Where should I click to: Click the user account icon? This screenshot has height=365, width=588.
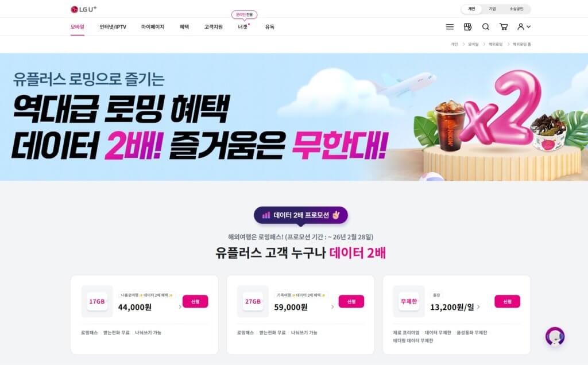click(x=521, y=26)
